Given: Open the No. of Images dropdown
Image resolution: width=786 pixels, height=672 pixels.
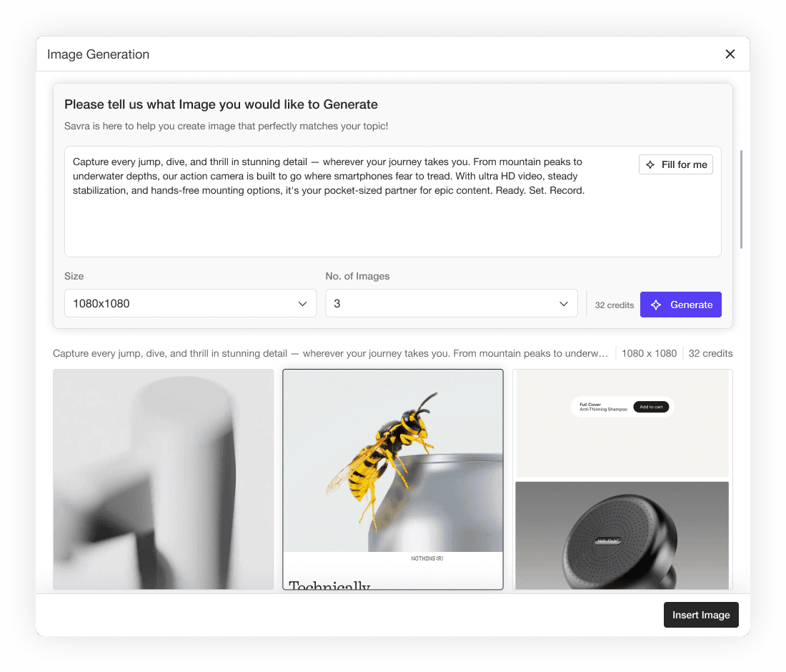Looking at the screenshot, I should pos(451,303).
